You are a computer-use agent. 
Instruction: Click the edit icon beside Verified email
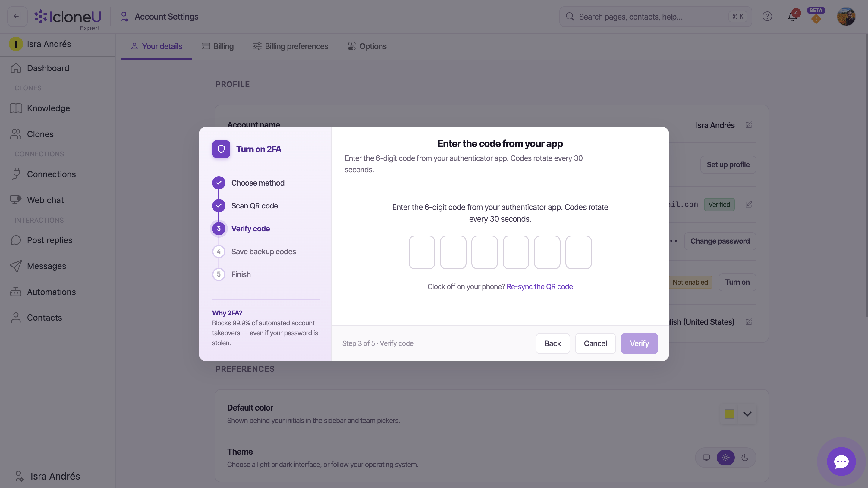749,205
